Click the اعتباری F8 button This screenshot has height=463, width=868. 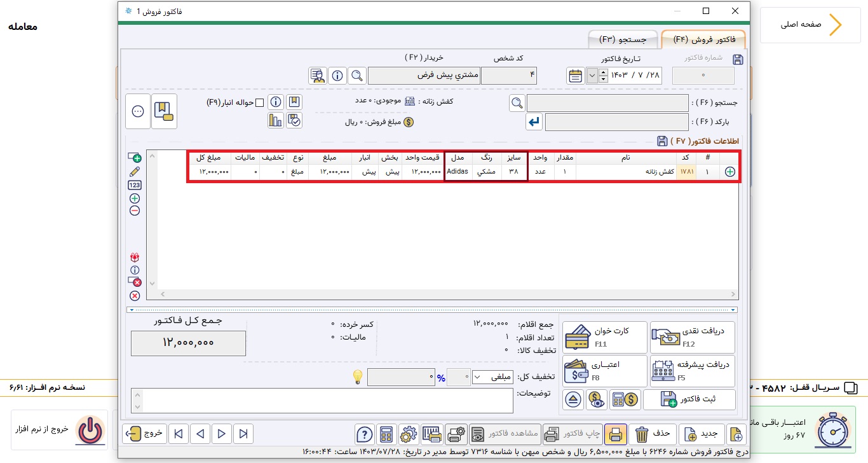point(604,371)
